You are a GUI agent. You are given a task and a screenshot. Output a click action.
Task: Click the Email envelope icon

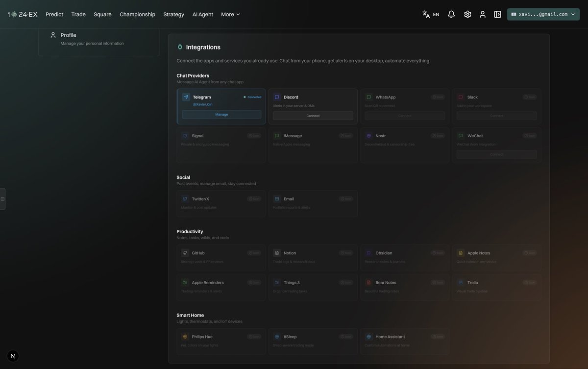point(277,199)
